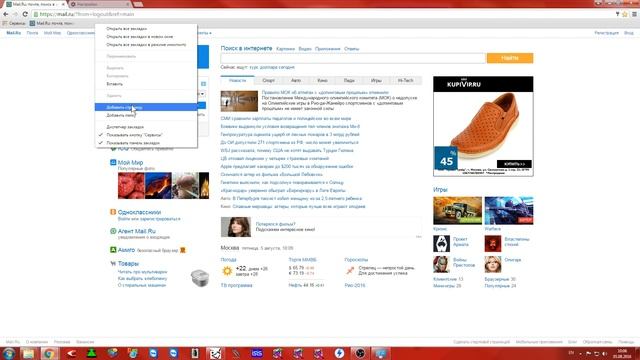
Task: Click into the internet search input field
Action: 353,58
